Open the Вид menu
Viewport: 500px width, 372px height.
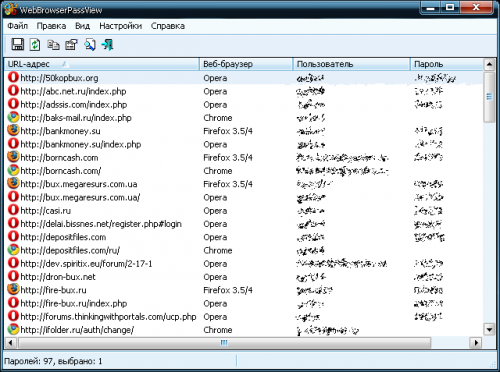pos(82,26)
